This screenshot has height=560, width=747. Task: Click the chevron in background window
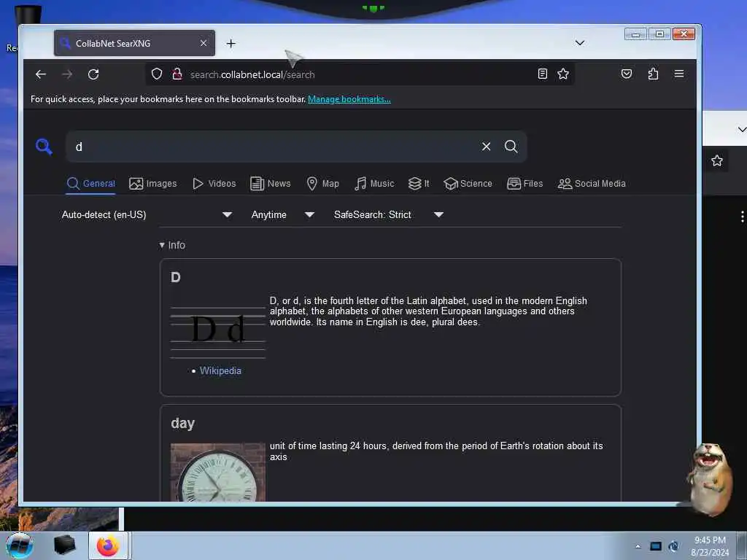point(741,130)
